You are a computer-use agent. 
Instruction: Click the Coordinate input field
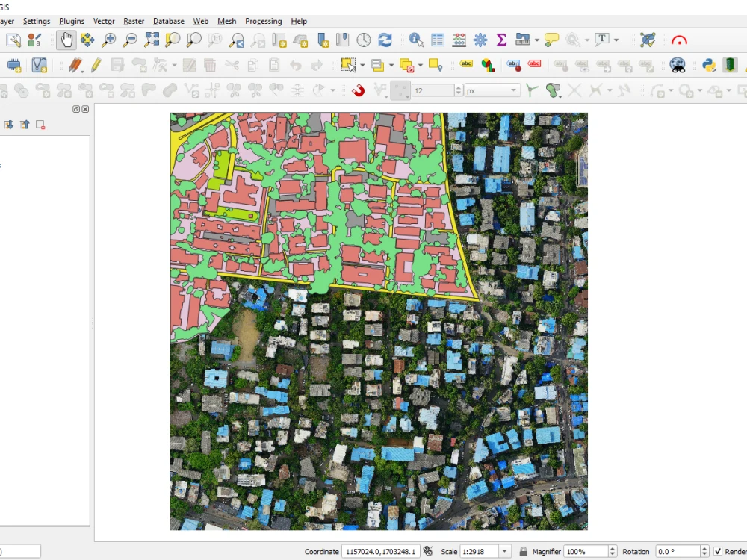pyautogui.click(x=381, y=552)
